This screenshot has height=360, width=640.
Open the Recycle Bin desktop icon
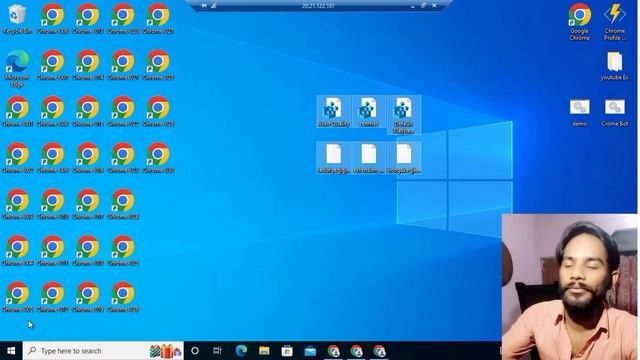click(17, 18)
